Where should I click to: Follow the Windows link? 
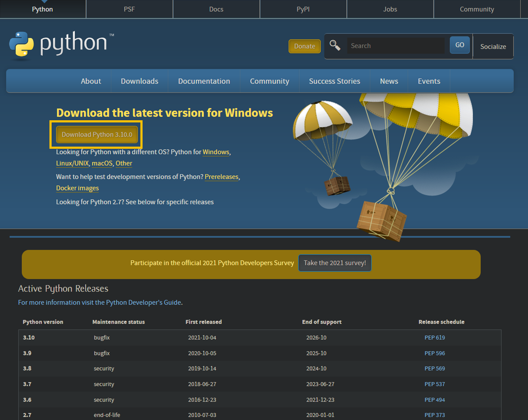(216, 152)
